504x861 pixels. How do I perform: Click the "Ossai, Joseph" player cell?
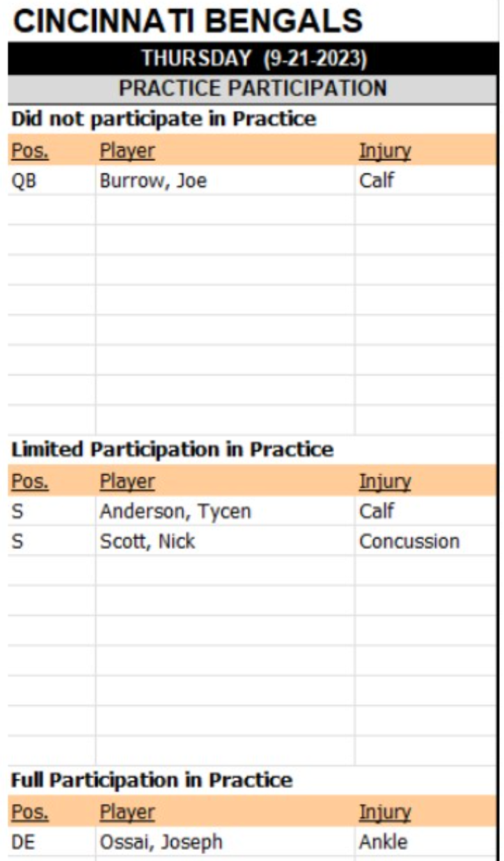coord(161,842)
